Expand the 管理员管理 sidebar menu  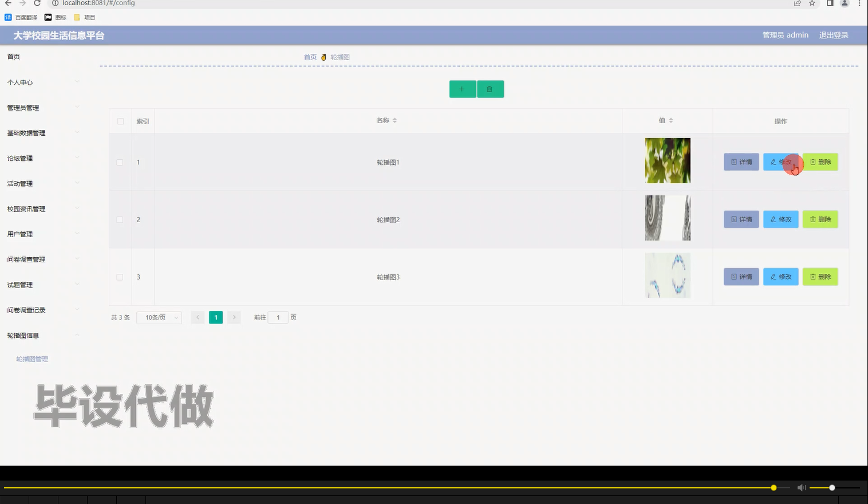43,108
